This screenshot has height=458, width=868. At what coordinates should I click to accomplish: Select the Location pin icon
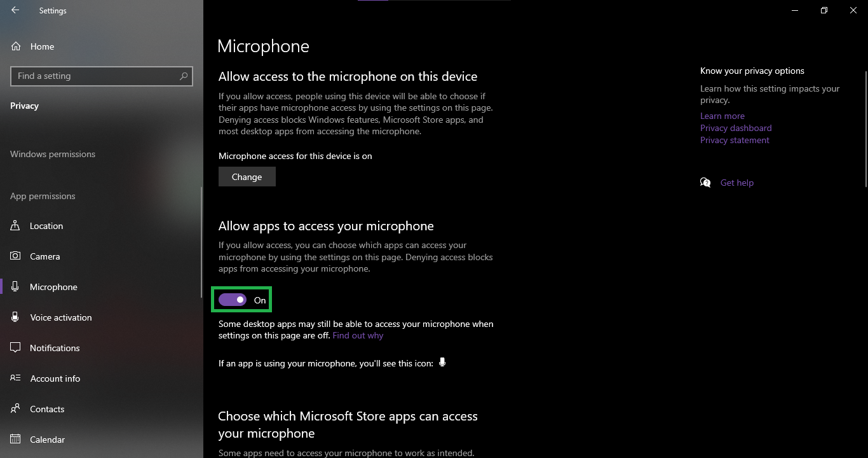click(x=15, y=226)
